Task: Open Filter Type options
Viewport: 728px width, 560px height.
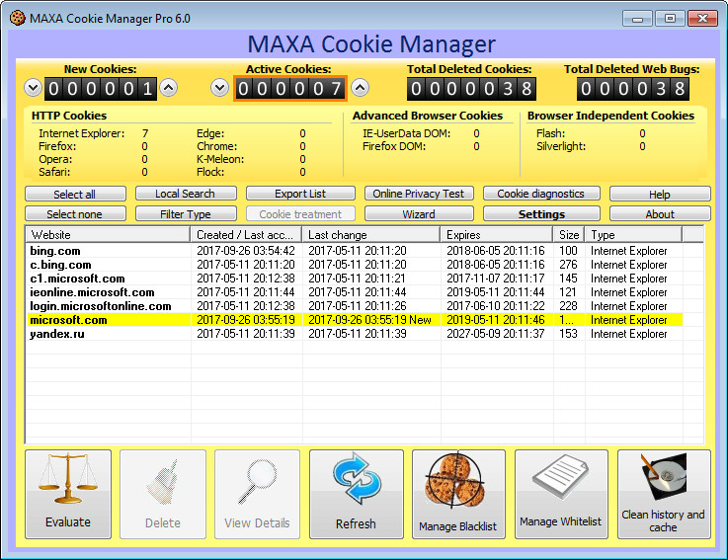Action: [x=186, y=213]
